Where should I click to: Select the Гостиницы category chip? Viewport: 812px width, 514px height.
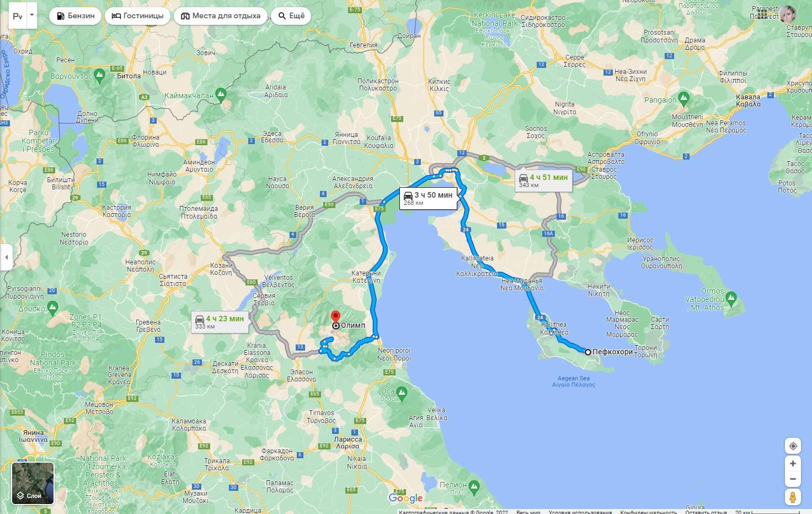pyautogui.click(x=137, y=15)
